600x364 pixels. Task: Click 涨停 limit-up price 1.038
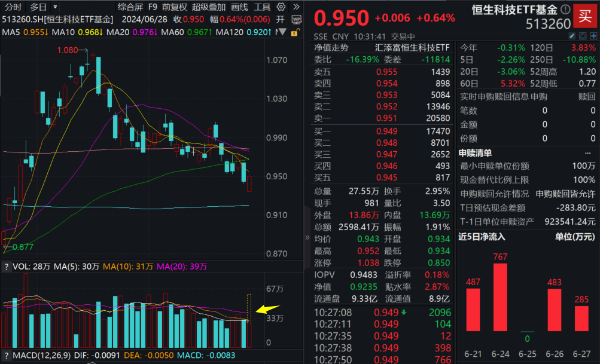pos(368,263)
